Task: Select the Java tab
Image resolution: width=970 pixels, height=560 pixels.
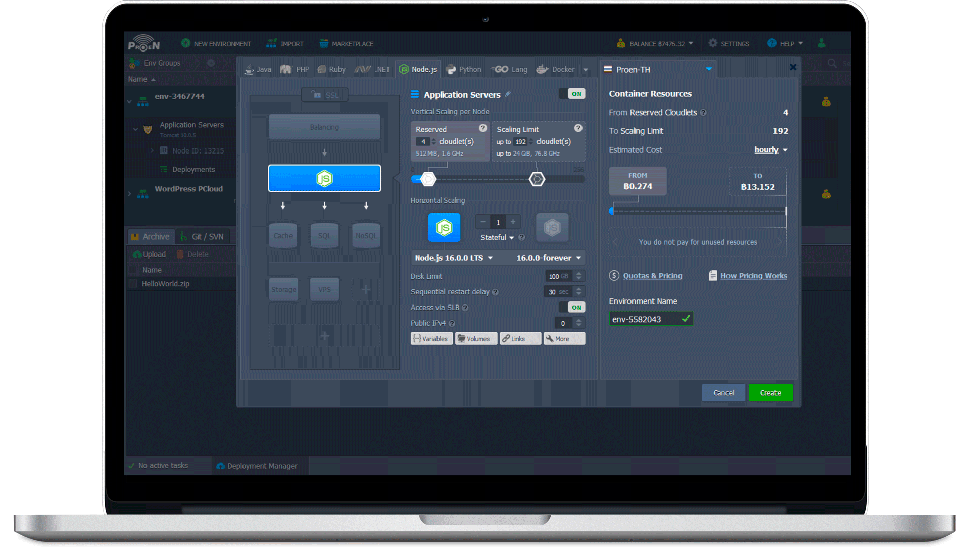Action: [258, 69]
